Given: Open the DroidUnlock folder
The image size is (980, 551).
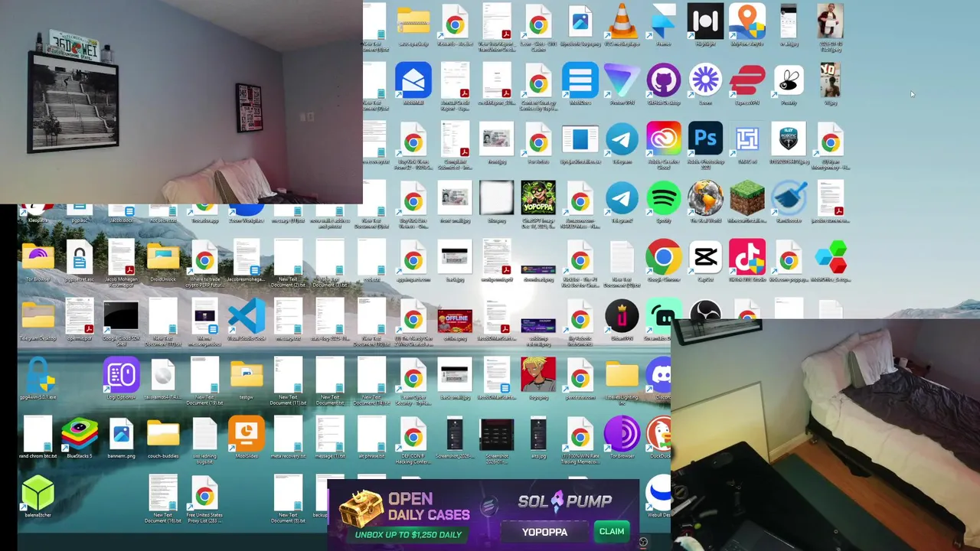Looking at the screenshot, I should point(163,258).
